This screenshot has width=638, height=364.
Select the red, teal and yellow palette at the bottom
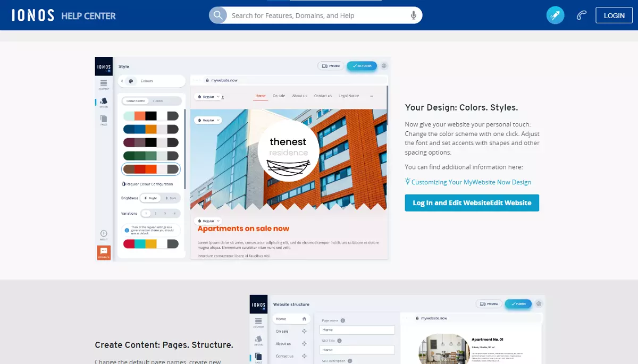coord(151,244)
